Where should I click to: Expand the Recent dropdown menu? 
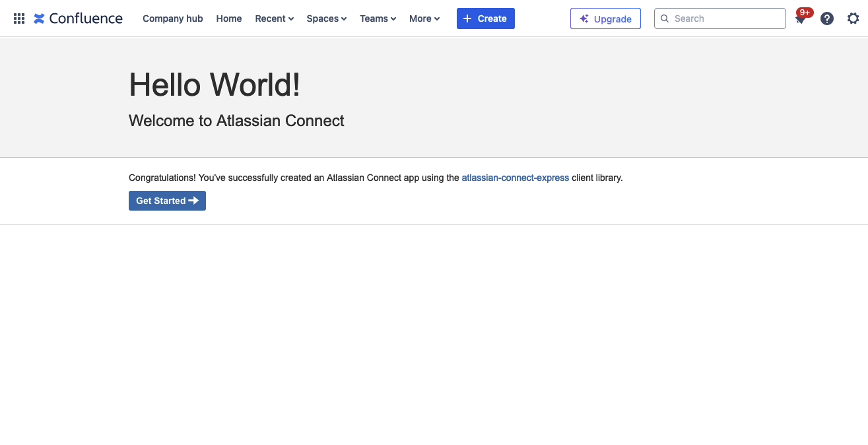(274, 18)
